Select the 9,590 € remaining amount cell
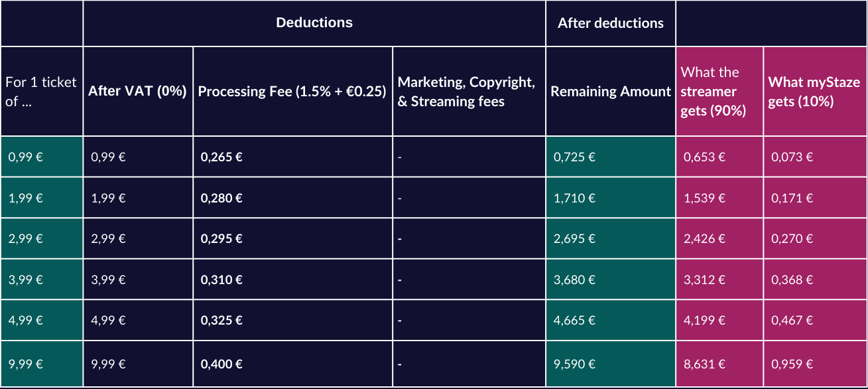Screen dimensions: 868x389 [574, 364]
